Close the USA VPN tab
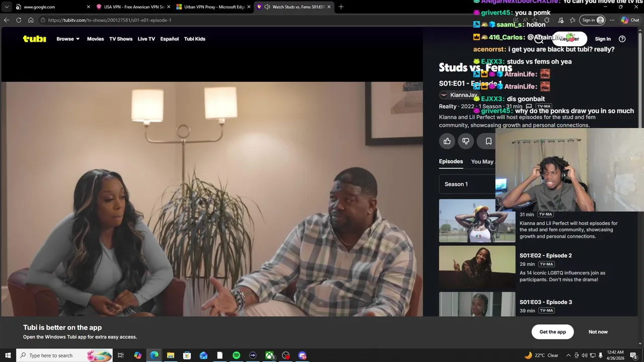Viewport: 644px width, 362px height. pos(169,7)
